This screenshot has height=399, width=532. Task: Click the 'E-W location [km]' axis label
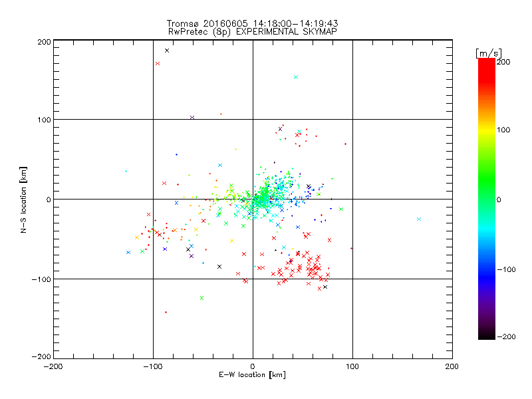point(252,375)
